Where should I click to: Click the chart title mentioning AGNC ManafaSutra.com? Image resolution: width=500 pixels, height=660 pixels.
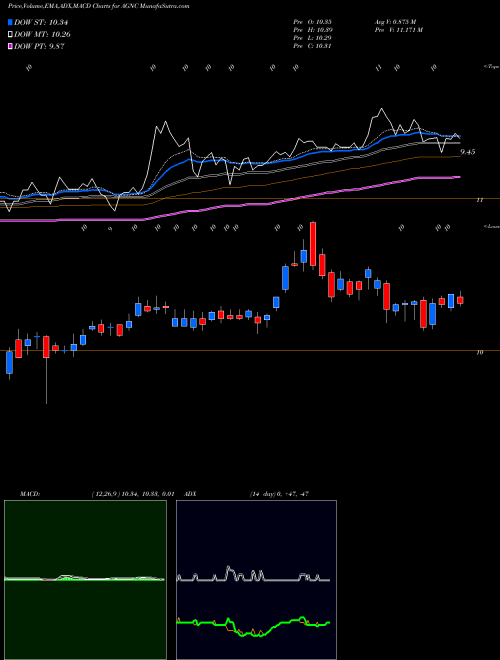(98, 6)
